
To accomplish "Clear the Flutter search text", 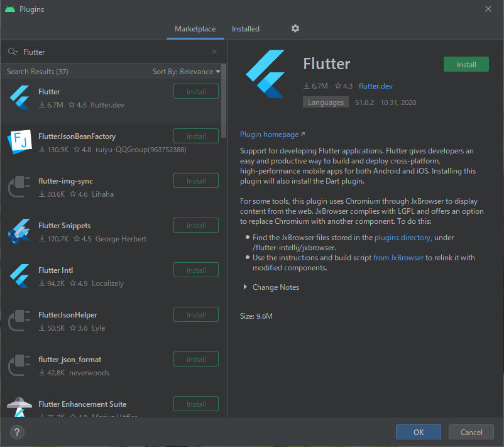I will coord(214,52).
